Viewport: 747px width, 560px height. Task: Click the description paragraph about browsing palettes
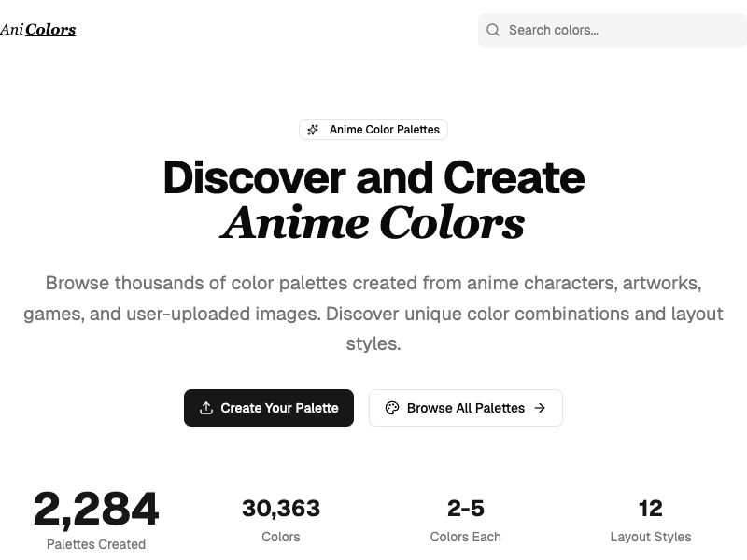pyautogui.click(x=373, y=313)
